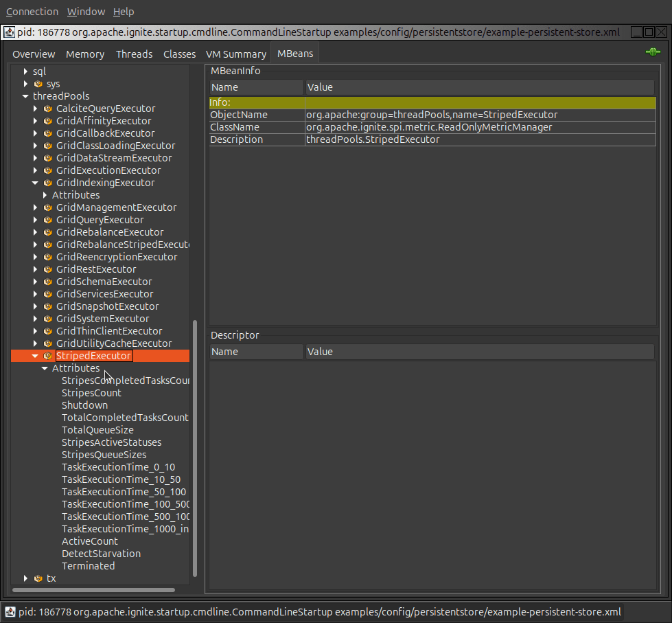Screen dimensions: 672x623
Task: Expand the GridRebalanceStripedExecutor node
Action: pyautogui.click(x=35, y=245)
